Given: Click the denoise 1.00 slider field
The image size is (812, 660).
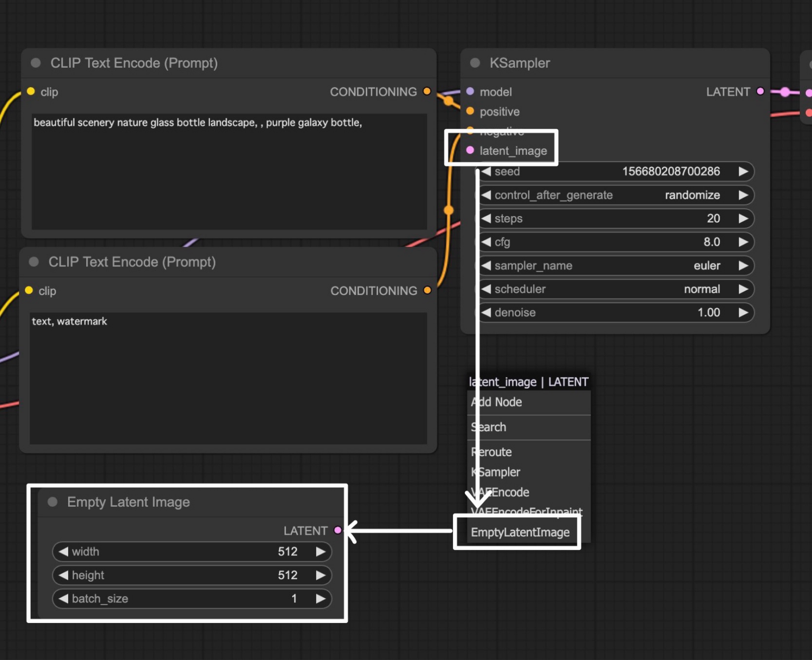Looking at the screenshot, I should [x=616, y=312].
